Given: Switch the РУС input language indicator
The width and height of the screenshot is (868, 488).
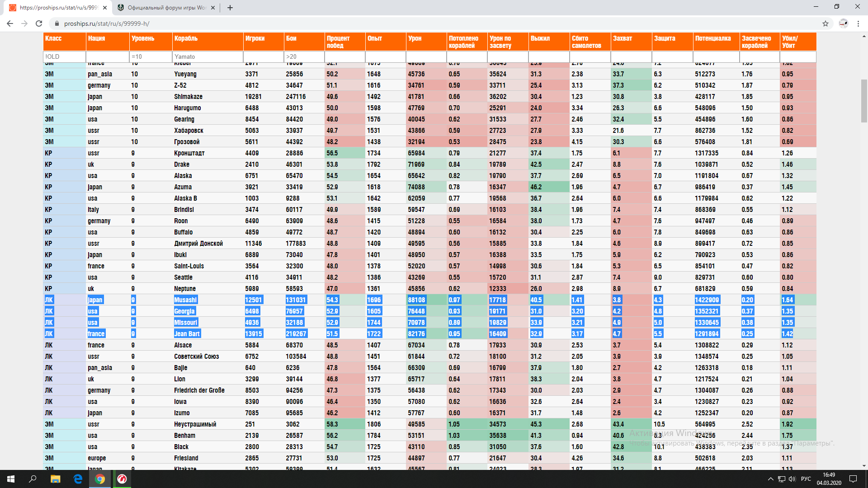Looking at the screenshot, I should tap(806, 479).
